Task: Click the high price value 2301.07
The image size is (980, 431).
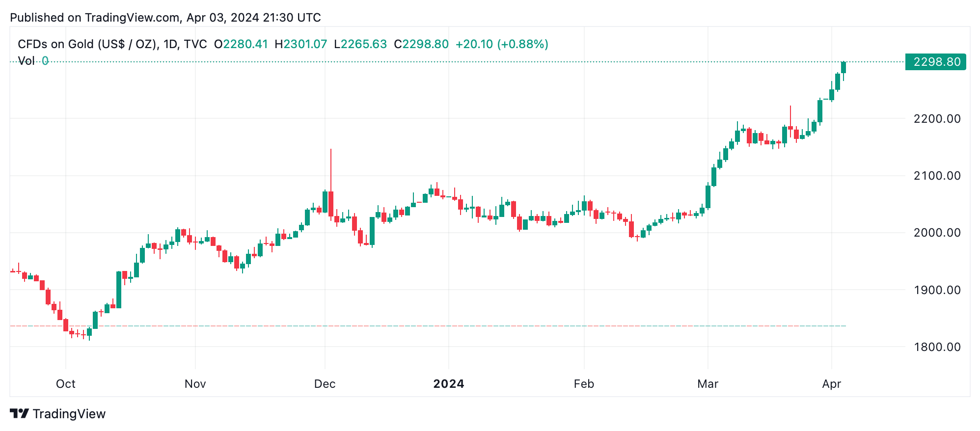Action: 305,44
